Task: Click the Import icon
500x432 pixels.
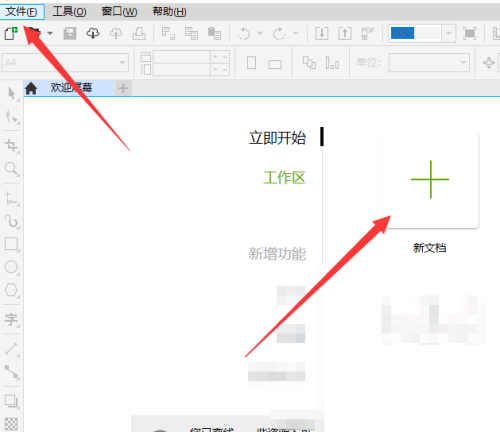Action: tap(322, 33)
